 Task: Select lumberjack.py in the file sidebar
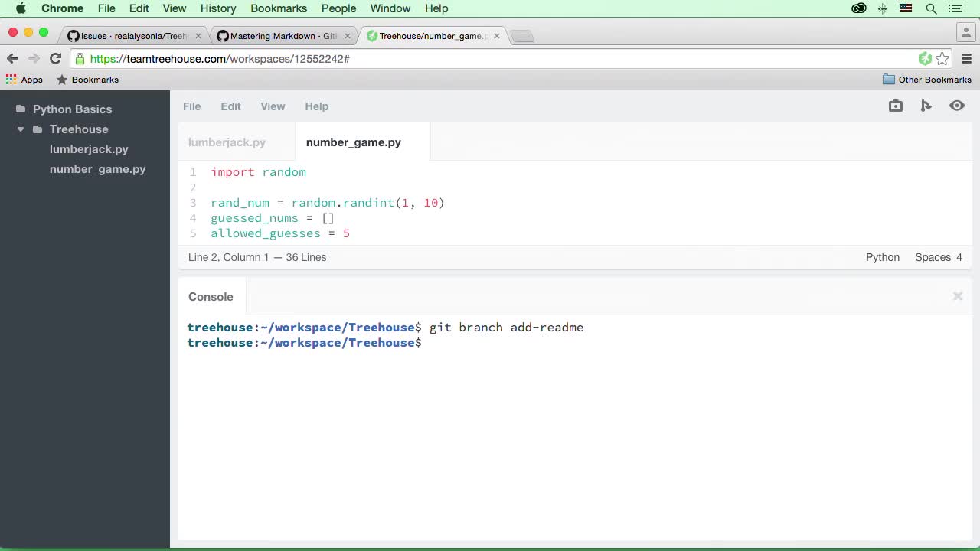pos(89,149)
